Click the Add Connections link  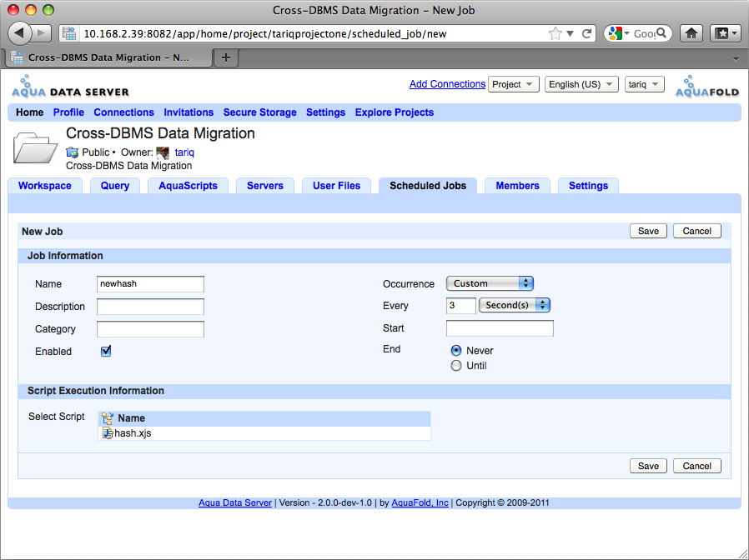pyautogui.click(x=448, y=84)
